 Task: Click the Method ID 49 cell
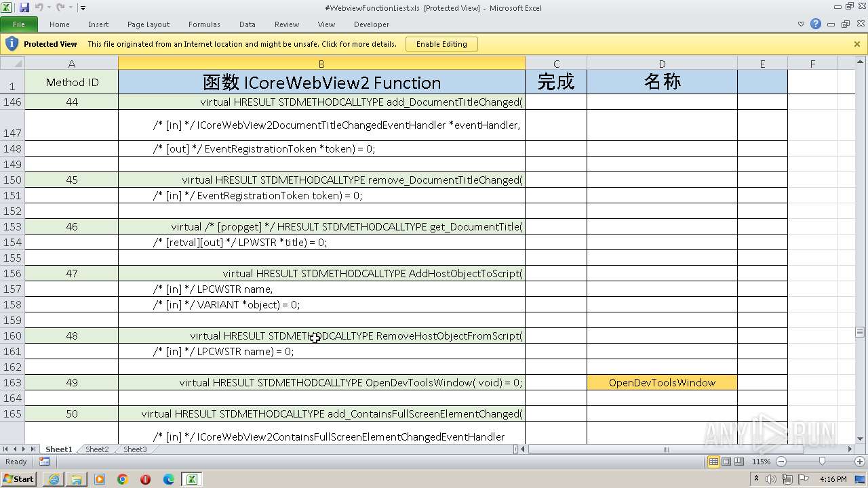[x=71, y=382]
